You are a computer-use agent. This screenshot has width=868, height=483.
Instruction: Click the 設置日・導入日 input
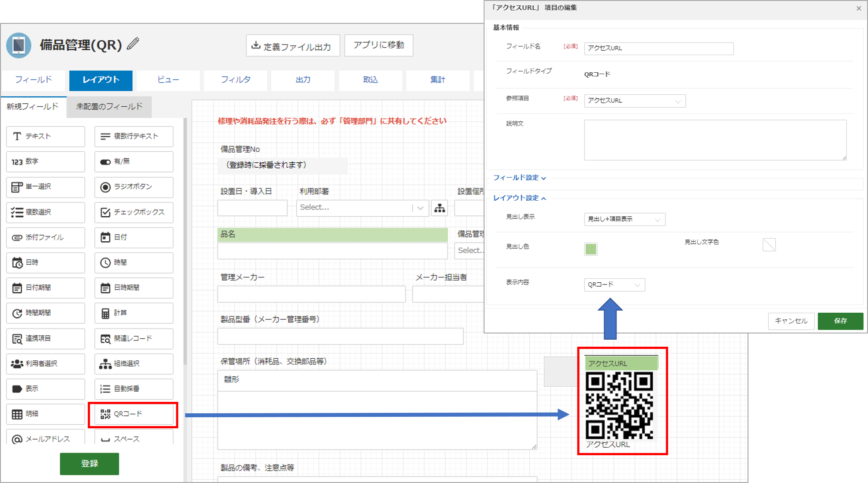[252, 208]
